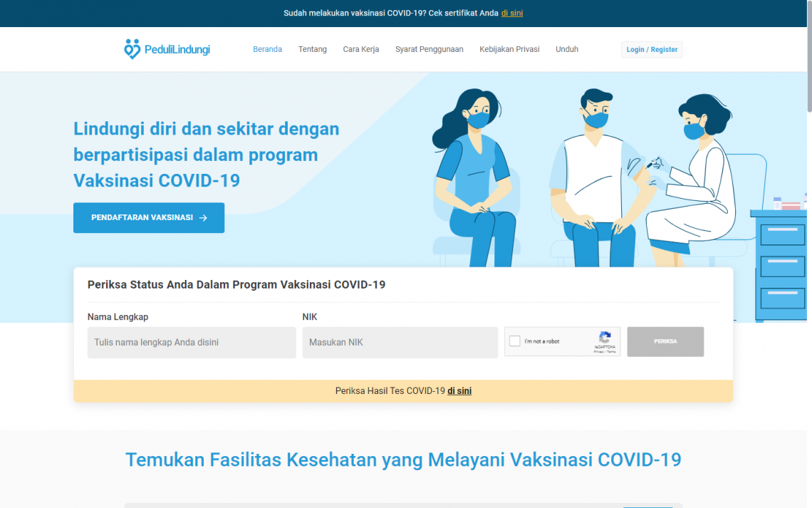Image resolution: width=812 pixels, height=508 pixels.
Task: Click the Nama Lengkap input field
Action: pos(191,343)
